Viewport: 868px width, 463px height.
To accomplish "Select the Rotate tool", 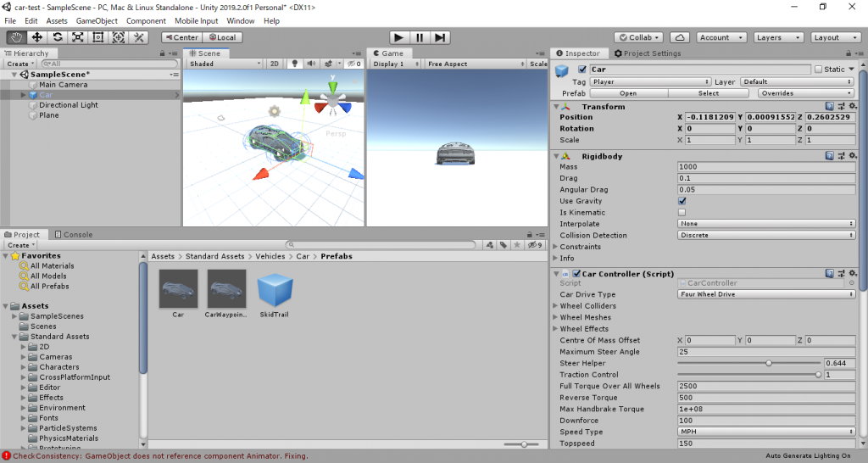I will (x=58, y=37).
